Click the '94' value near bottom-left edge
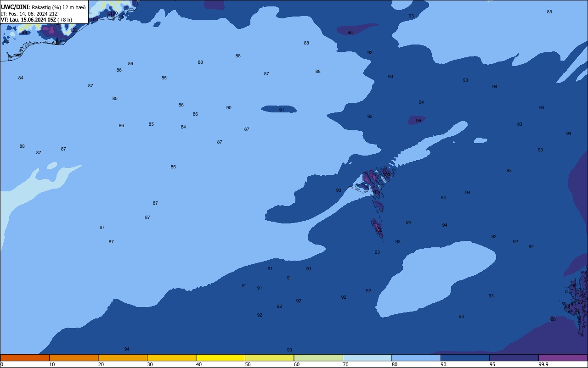588x368 pixels. tap(127, 349)
